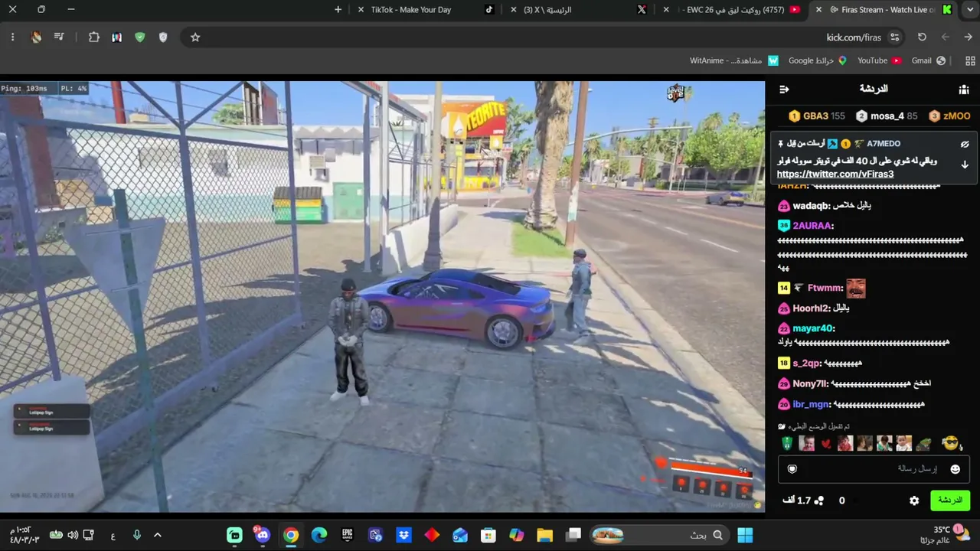
Task: Open the WitAnime bookmark
Action: tap(734, 60)
